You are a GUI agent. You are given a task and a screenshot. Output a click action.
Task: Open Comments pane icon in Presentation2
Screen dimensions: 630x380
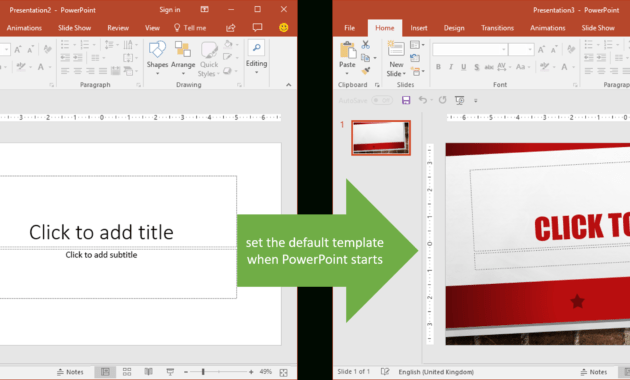tap(257, 27)
